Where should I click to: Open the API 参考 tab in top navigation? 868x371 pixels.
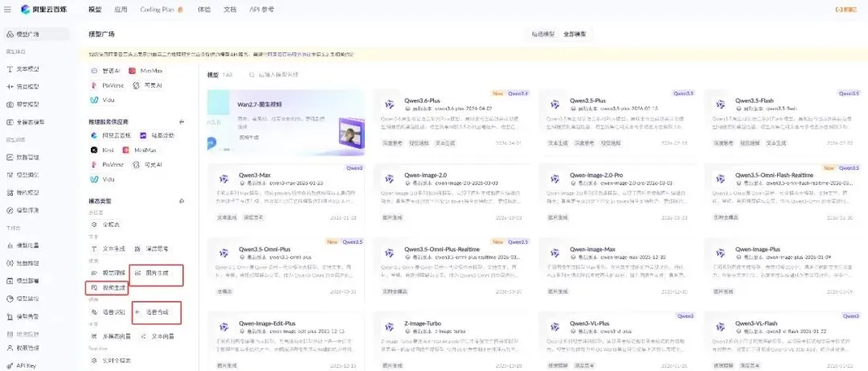(x=261, y=10)
